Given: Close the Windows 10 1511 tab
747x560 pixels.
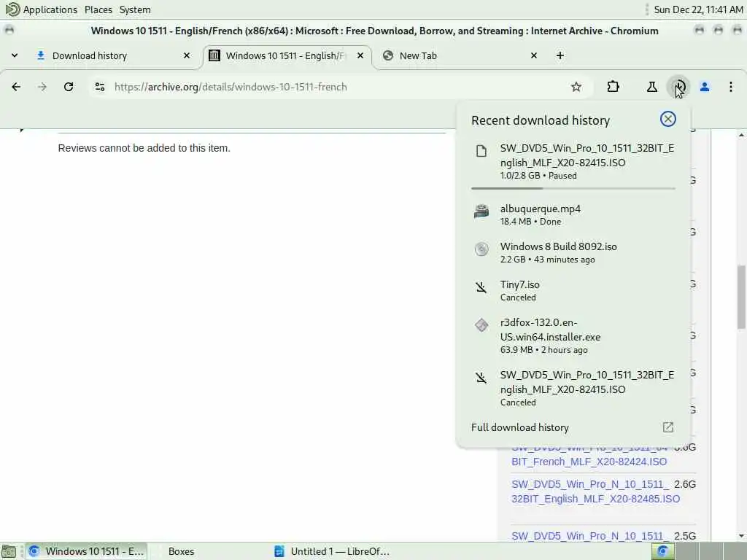Looking at the screenshot, I should [360, 55].
